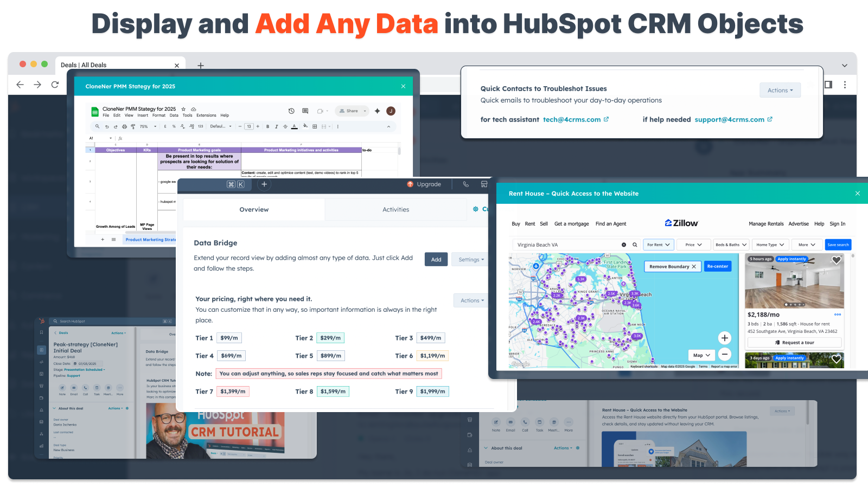Click the Add button in Data Bridge
The height and width of the screenshot is (488, 868).
tap(436, 259)
